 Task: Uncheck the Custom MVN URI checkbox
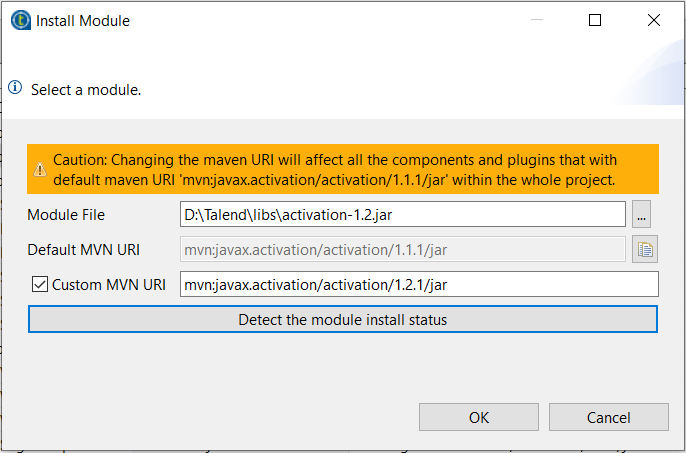click(x=40, y=285)
